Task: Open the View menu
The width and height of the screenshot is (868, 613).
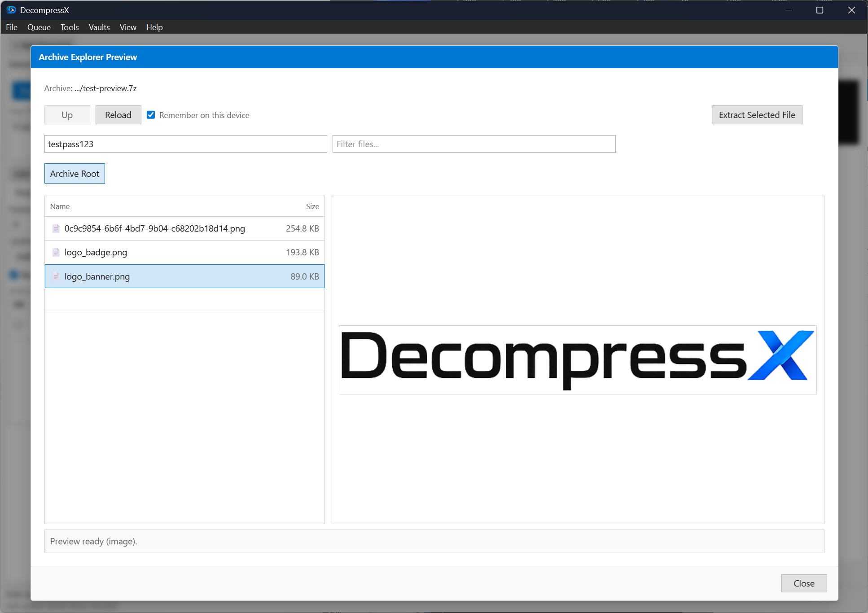Action: tap(128, 27)
